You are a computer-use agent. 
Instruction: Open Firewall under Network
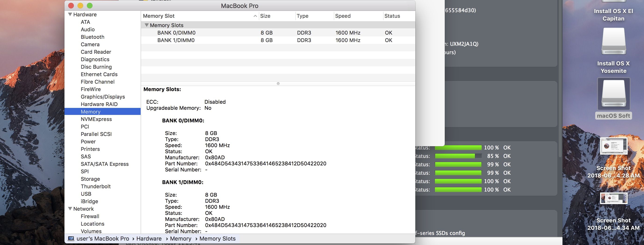[x=90, y=217]
